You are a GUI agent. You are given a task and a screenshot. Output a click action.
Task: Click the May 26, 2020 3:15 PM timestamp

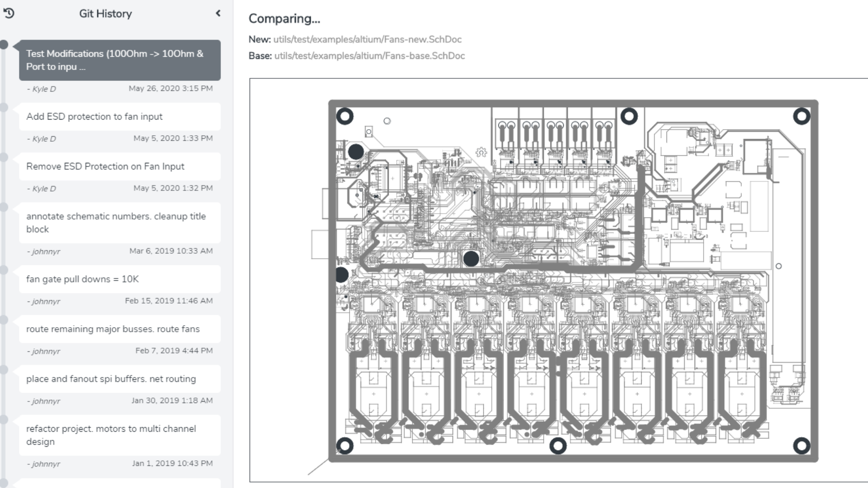170,88
